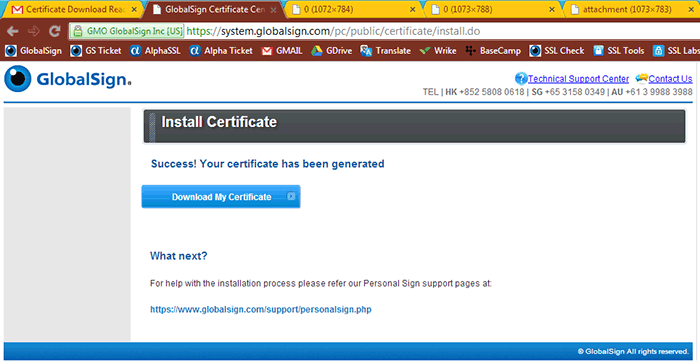Open the Contact Us link

point(670,79)
